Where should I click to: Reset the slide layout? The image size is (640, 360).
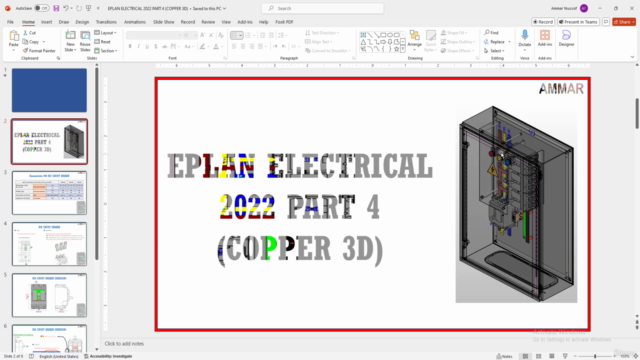point(102,42)
